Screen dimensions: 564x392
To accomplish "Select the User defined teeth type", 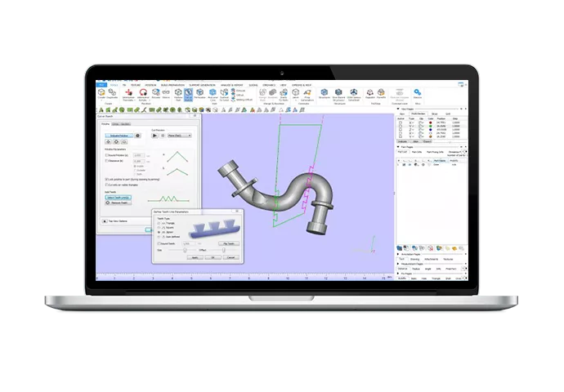I will coord(159,237).
